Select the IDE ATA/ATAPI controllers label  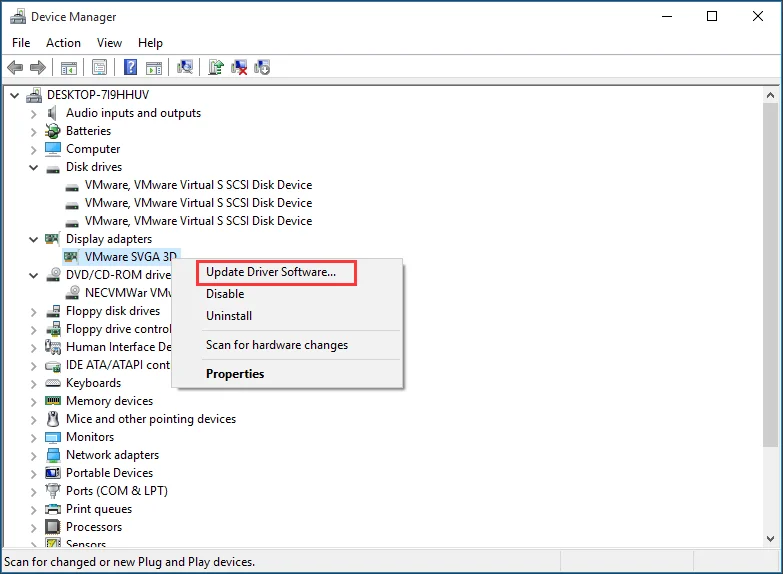[118, 365]
